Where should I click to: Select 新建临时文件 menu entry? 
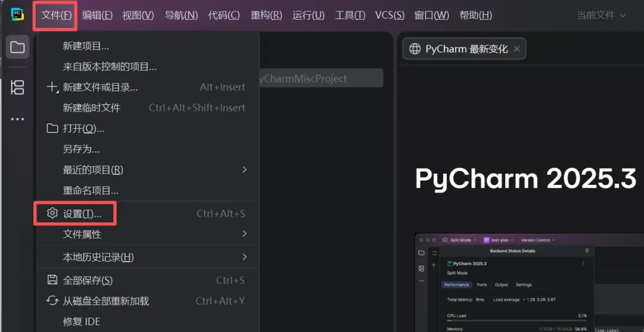point(148,107)
